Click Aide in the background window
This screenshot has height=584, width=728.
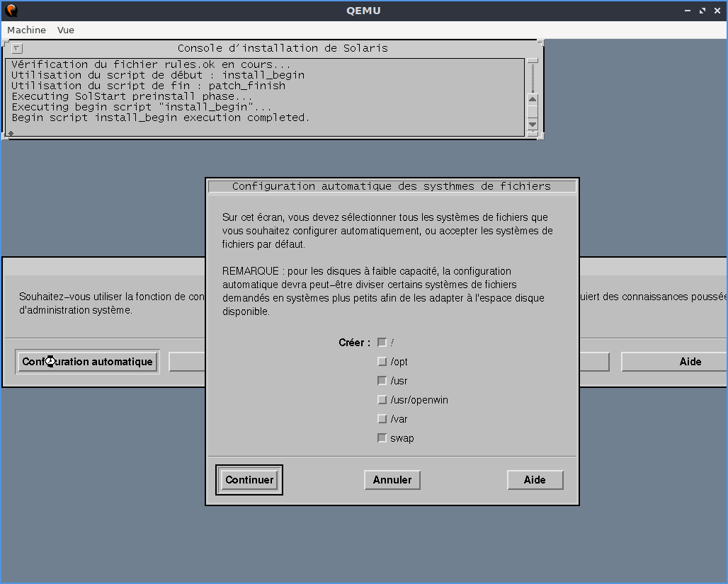[674, 362]
